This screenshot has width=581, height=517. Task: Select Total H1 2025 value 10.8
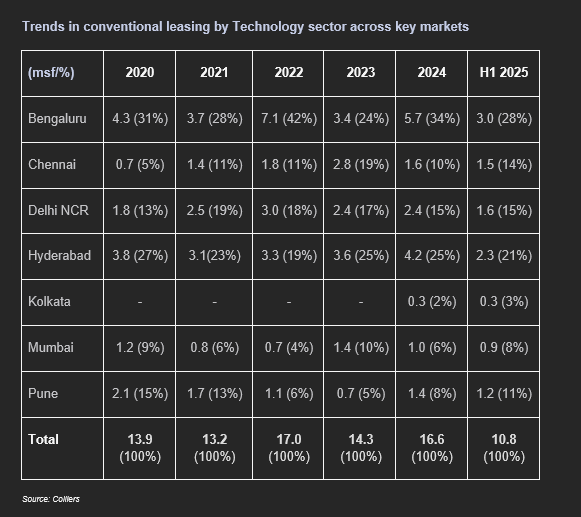coord(504,440)
